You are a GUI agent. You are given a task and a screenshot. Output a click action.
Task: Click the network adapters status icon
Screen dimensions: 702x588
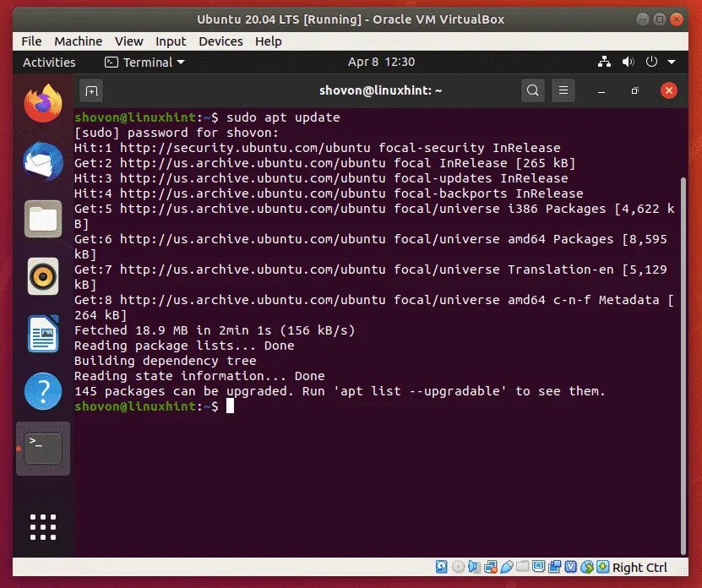(491, 567)
